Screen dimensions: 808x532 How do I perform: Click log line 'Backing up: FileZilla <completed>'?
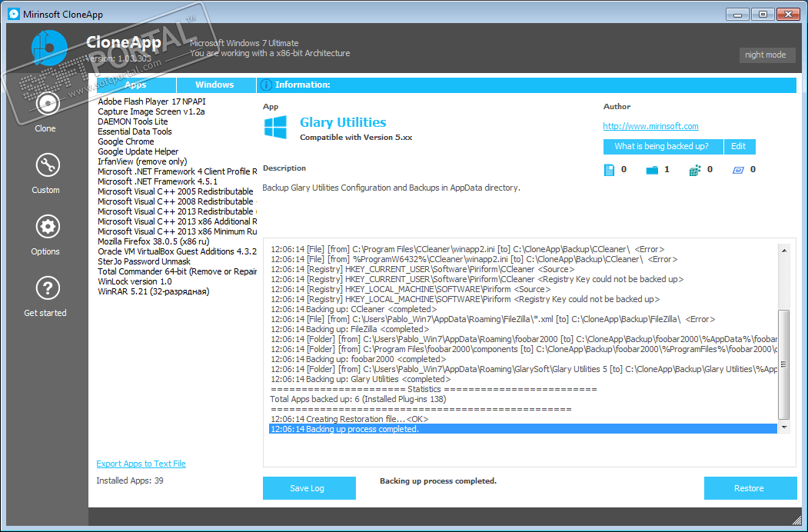[350, 329]
